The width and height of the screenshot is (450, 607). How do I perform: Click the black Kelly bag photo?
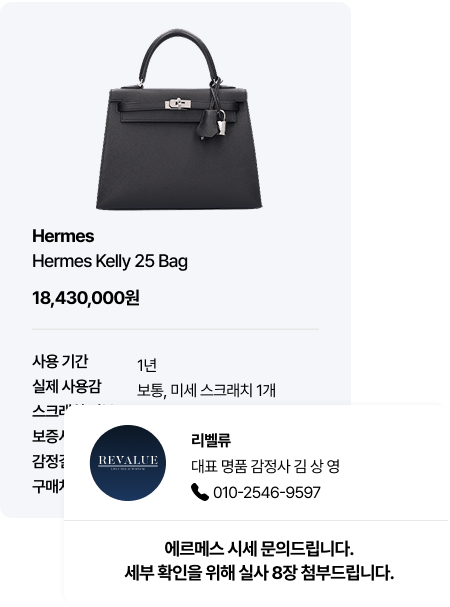pyautogui.click(x=179, y=119)
